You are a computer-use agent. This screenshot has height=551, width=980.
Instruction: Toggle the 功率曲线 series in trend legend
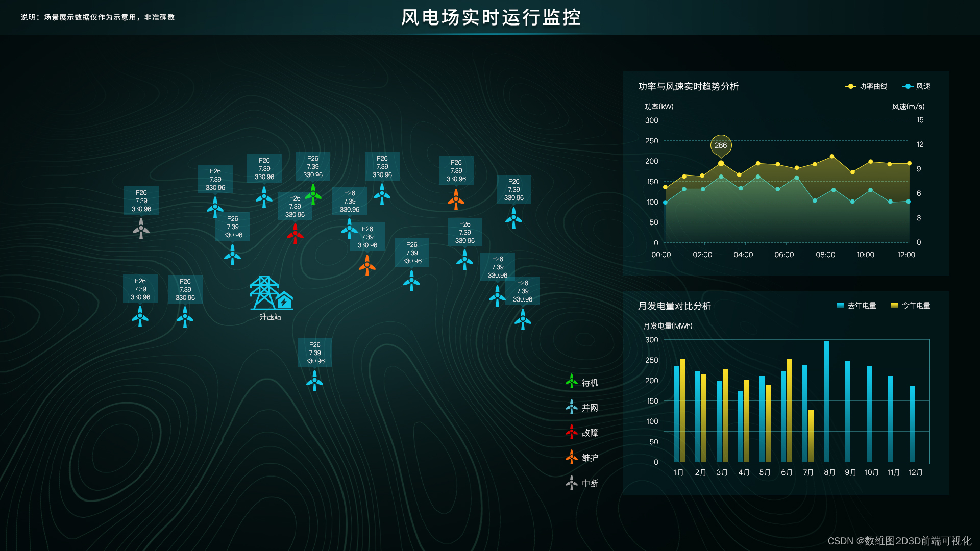tap(866, 86)
